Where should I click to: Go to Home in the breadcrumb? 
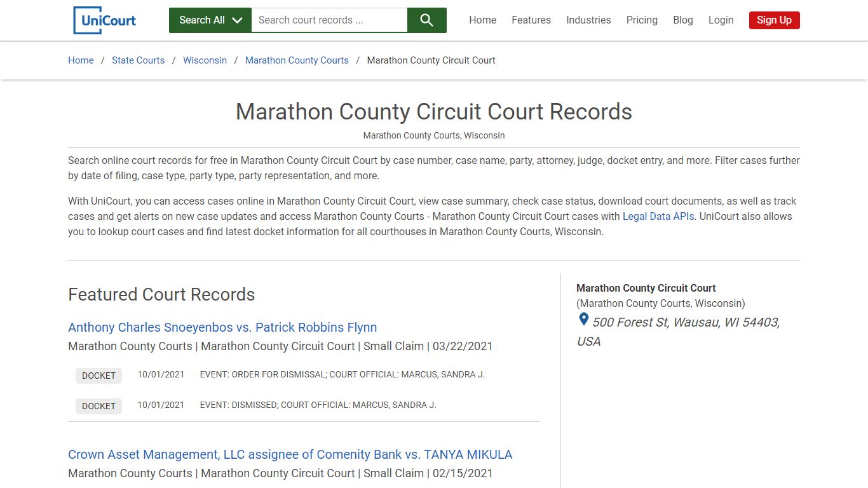point(81,60)
